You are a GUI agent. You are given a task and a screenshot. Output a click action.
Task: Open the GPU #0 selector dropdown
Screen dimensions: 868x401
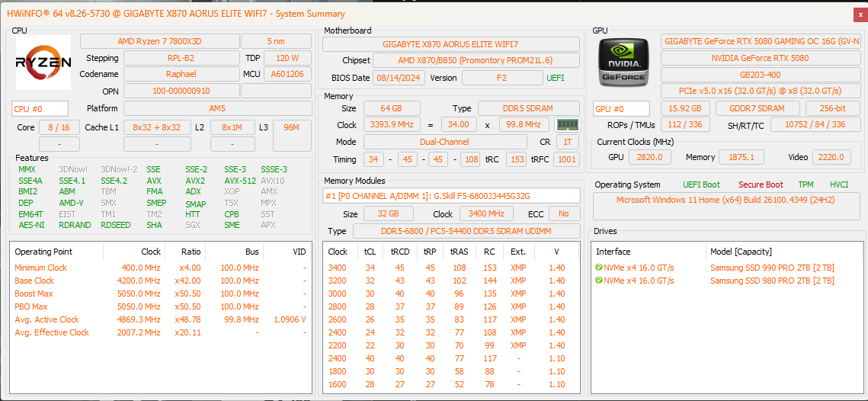(621, 109)
